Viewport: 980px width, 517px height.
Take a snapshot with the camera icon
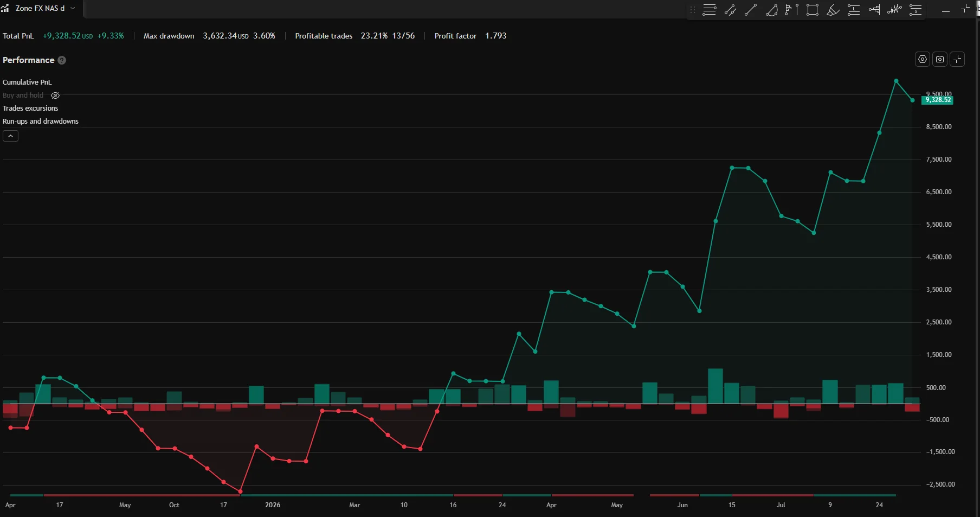940,59
